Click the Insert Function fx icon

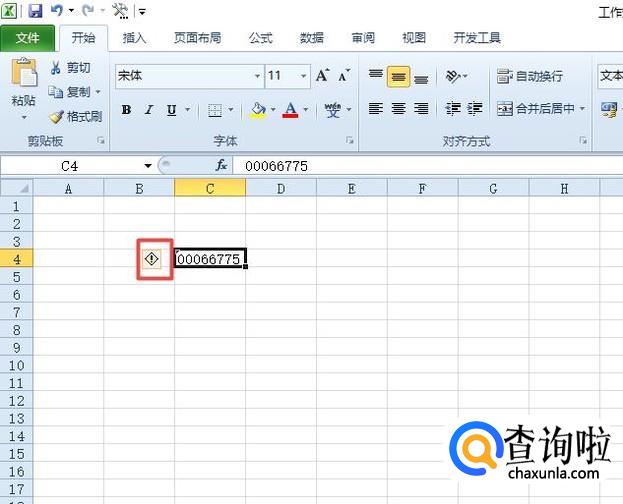pyautogui.click(x=221, y=166)
